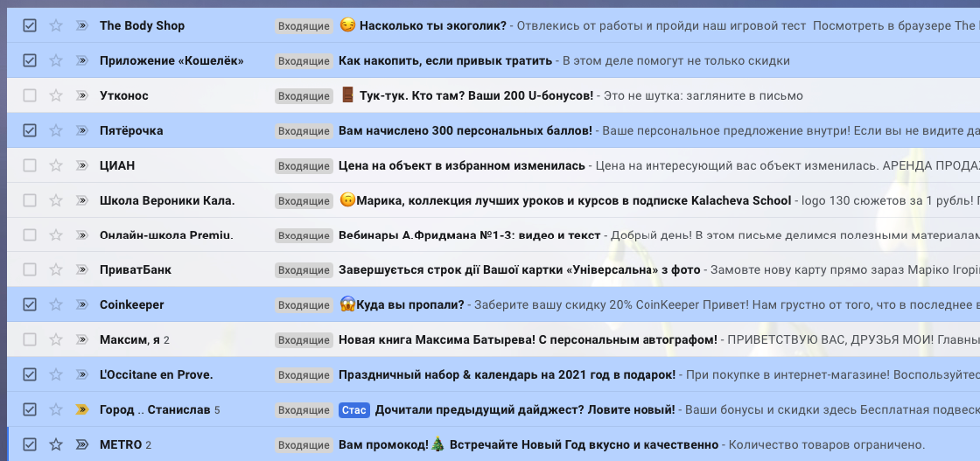Mark Максим, я email as important
Image resolution: width=980 pixels, height=461 pixels.
(x=82, y=339)
